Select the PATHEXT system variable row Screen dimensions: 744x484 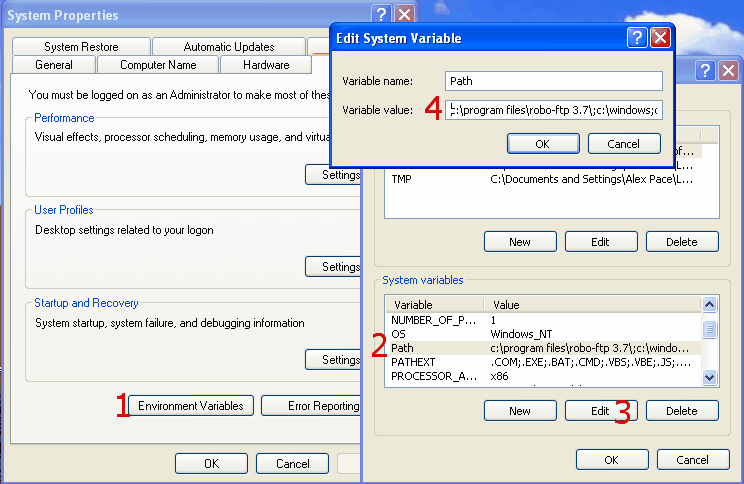pyautogui.click(x=540, y=362)
